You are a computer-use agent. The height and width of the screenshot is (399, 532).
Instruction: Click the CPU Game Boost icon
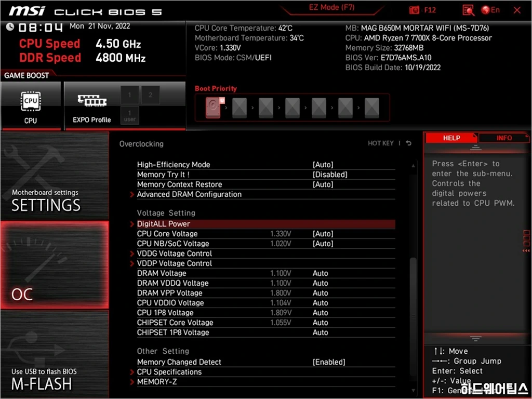tap(31, 101)
